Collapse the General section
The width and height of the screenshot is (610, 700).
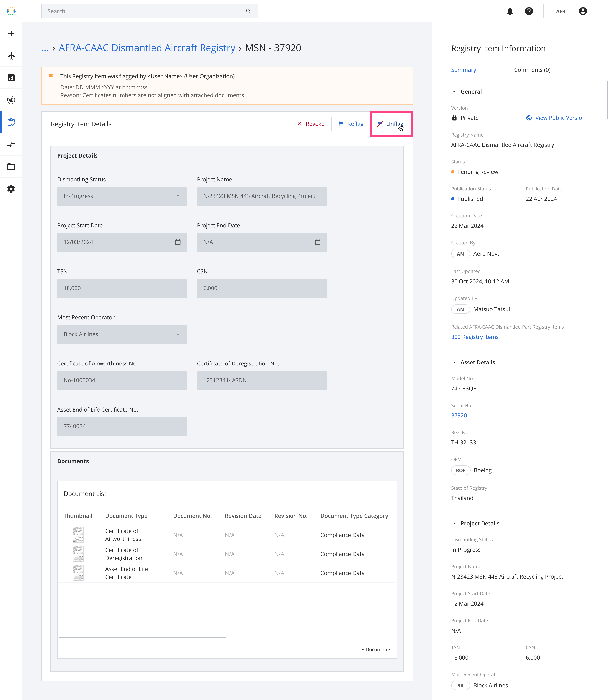click(x=454, y=92)
